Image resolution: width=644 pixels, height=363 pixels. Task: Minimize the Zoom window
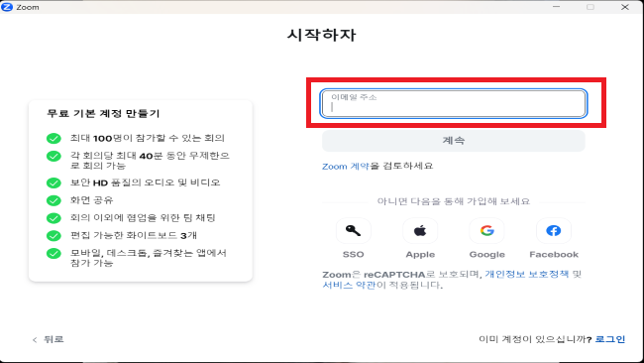coord(556,7)
